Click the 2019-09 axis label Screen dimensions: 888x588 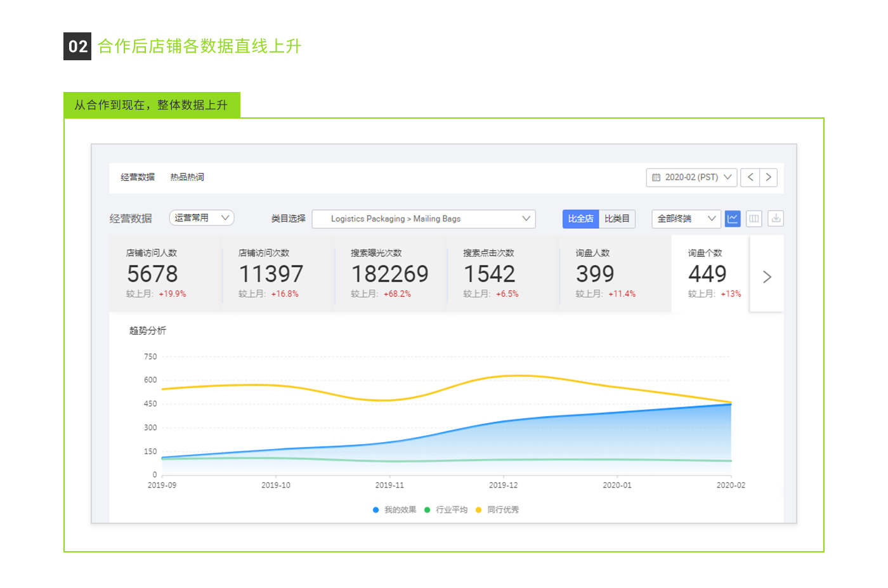162,485
